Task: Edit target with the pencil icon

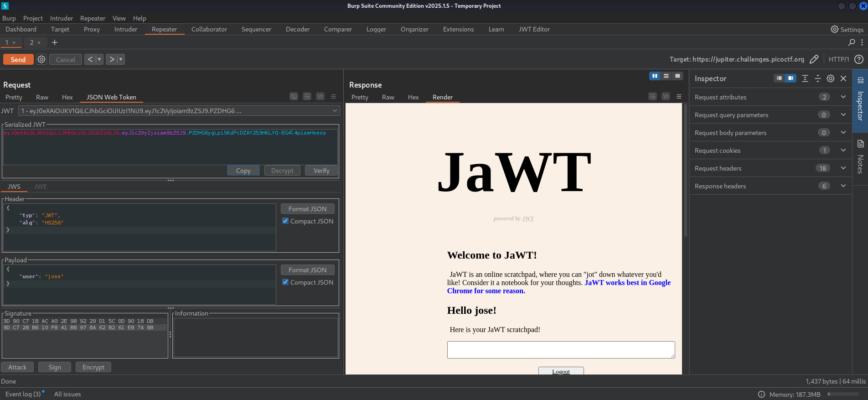Action: pyautogui.click(x=814, y=59)
